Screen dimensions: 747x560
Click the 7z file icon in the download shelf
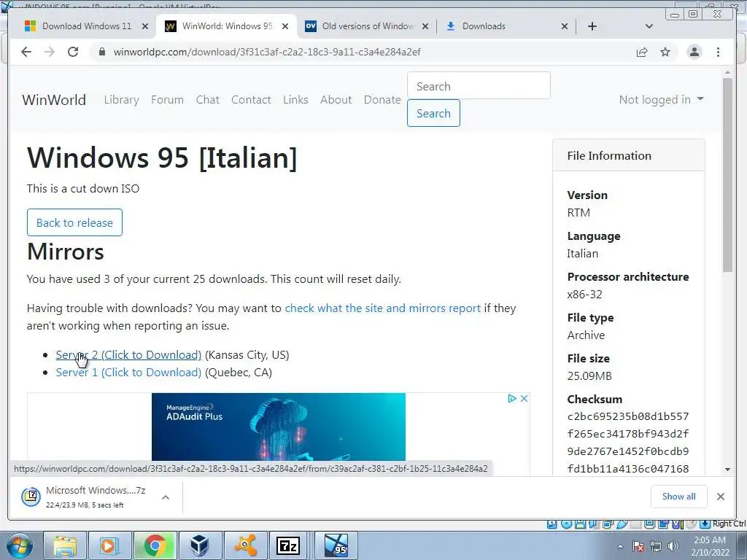31,497
